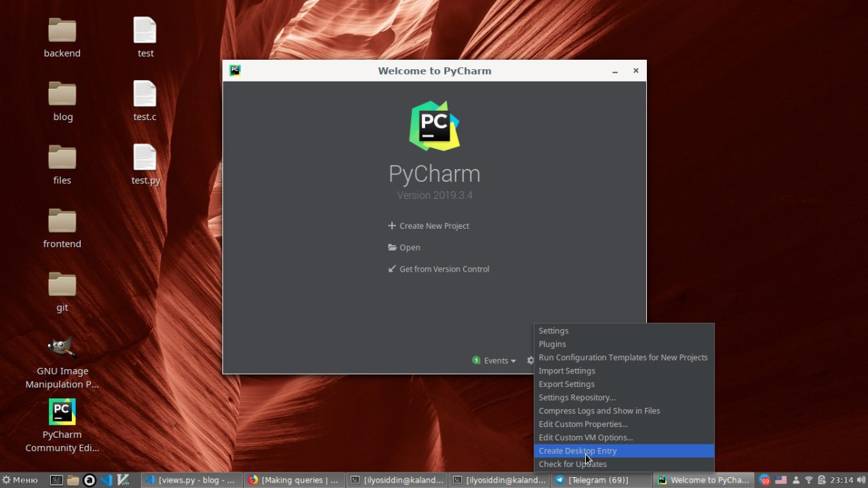Click the Configure gear icon

[530, 360]
